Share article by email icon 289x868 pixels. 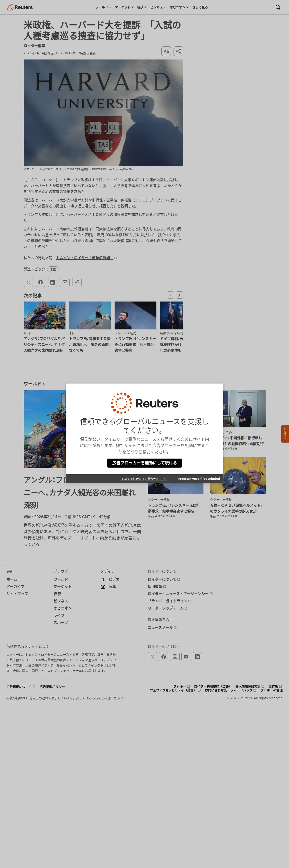click(x=65, y=282)
